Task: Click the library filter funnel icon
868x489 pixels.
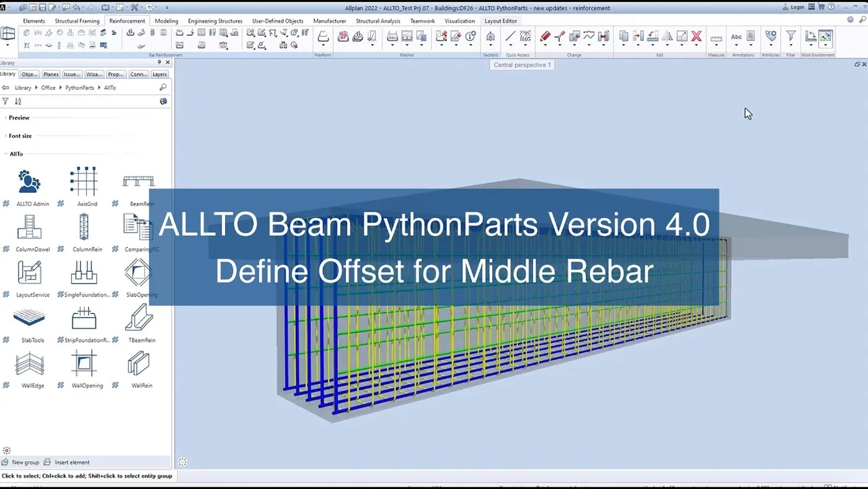Action: tap(6, 101)
